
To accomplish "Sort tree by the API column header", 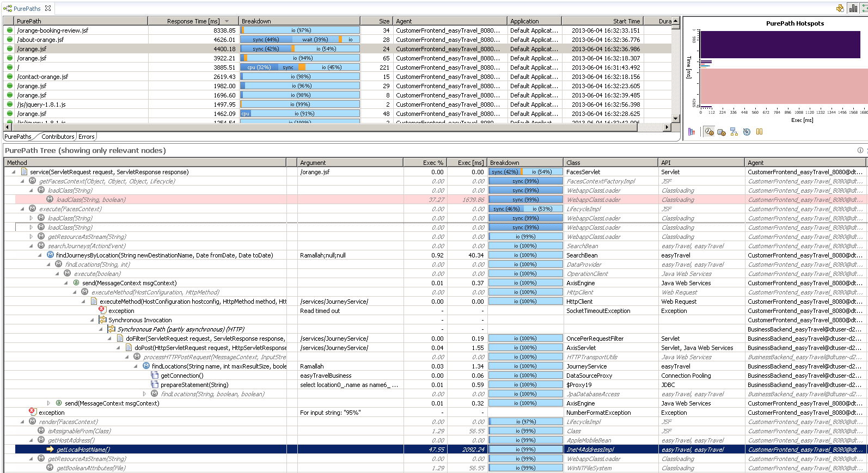I will click(701, 163).
